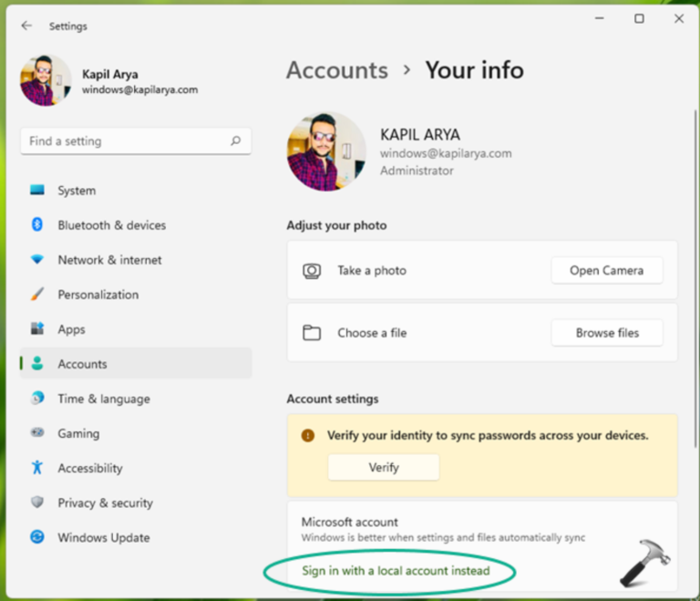
Task: Click the Open Camera button
Action: click(607, 270)
